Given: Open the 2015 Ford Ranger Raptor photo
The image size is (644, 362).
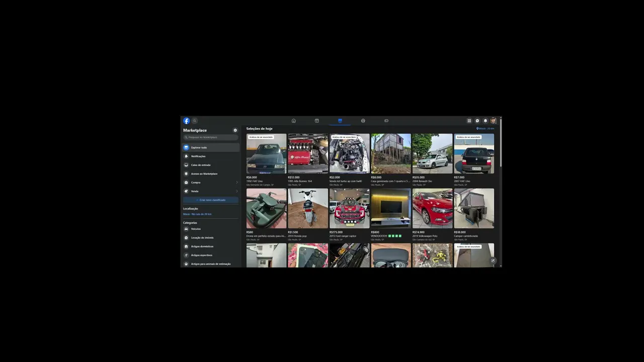Looking at the screenshot, I should coord(350,208).
